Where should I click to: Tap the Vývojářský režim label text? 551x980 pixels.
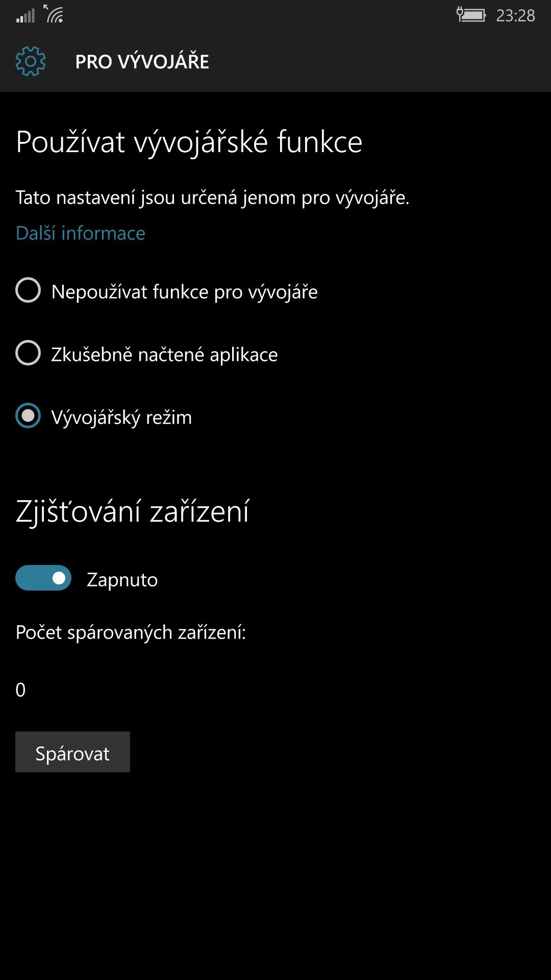121,418
